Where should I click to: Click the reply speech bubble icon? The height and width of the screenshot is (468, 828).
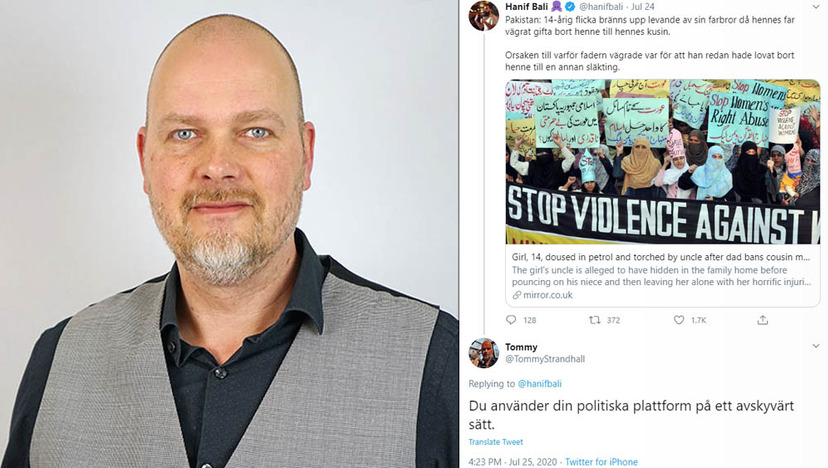(511, 320)
